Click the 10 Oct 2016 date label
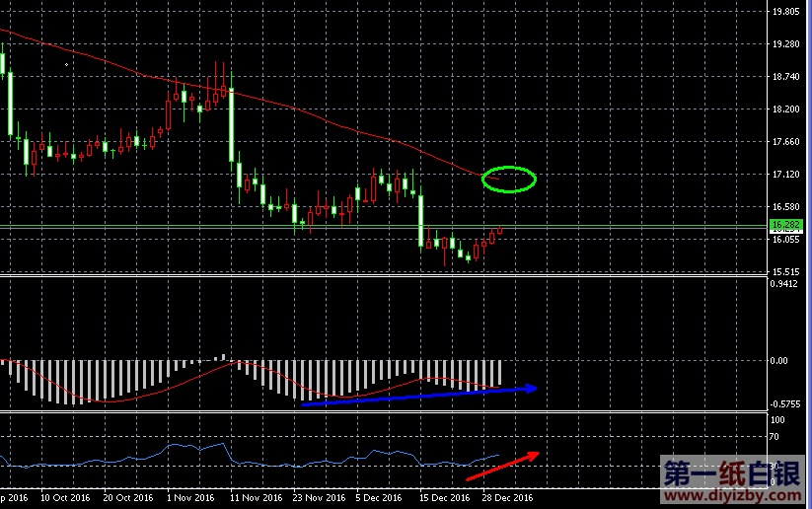812x509 pixels. coord(64,498)
